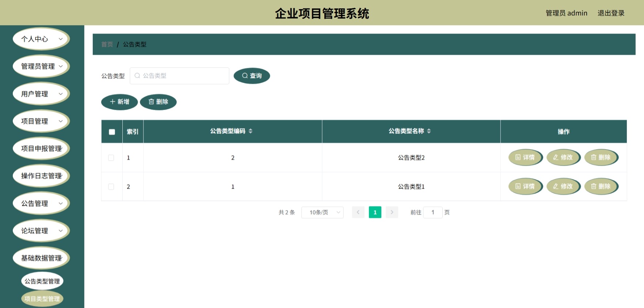
Task: Open the 10条/页 page size dropdown
Action: pyautogui.click(x=323, y=212)
